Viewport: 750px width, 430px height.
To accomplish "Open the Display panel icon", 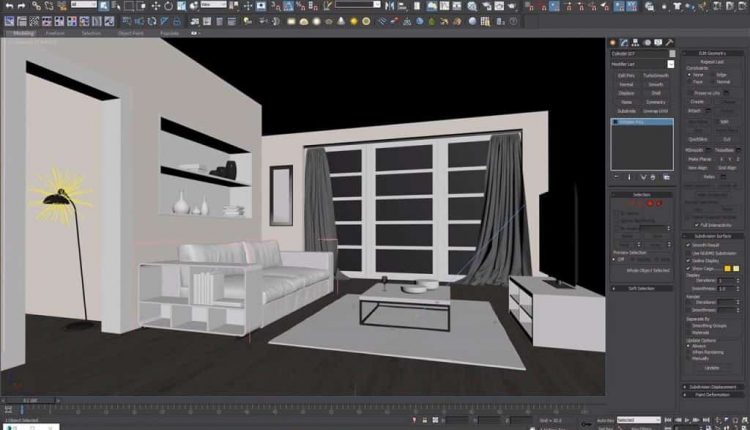I will coord(656,42).
